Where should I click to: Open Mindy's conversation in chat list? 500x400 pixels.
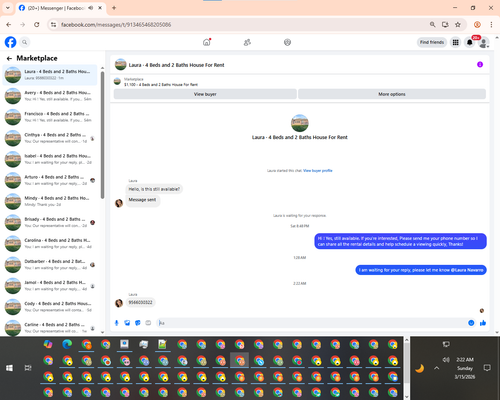click(x=50, y=201)
